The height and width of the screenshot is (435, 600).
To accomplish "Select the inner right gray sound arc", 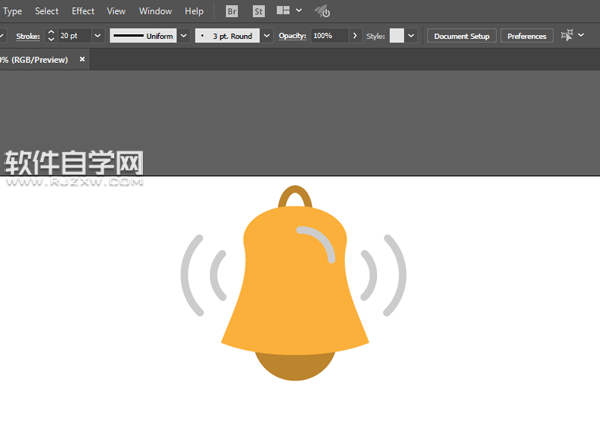I will [x=371, y=275].
